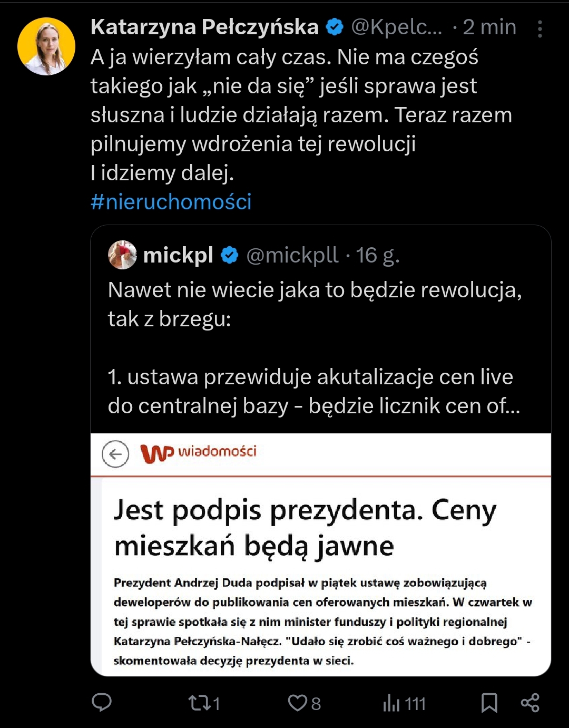This screenshot has height=728, width=569.
Task: Click mickpl's verified checkmark badge
Action: click(229, 256)
